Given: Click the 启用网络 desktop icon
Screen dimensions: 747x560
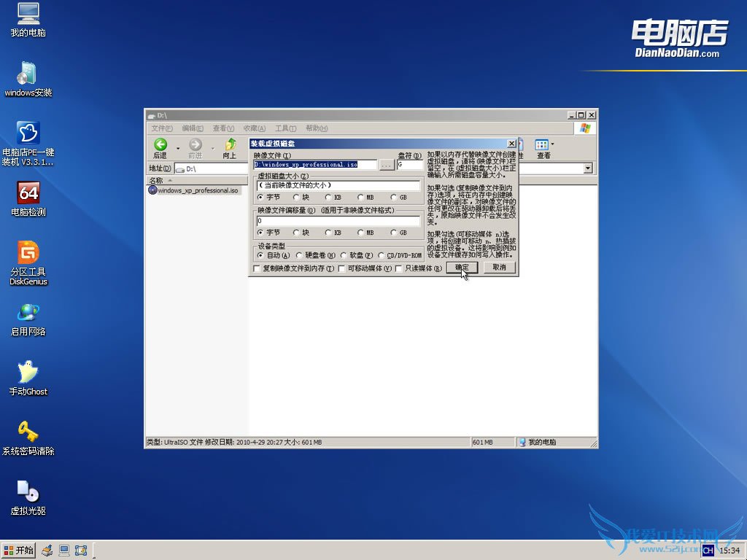Looking at the screenshot, I should (x=28, y=314).
